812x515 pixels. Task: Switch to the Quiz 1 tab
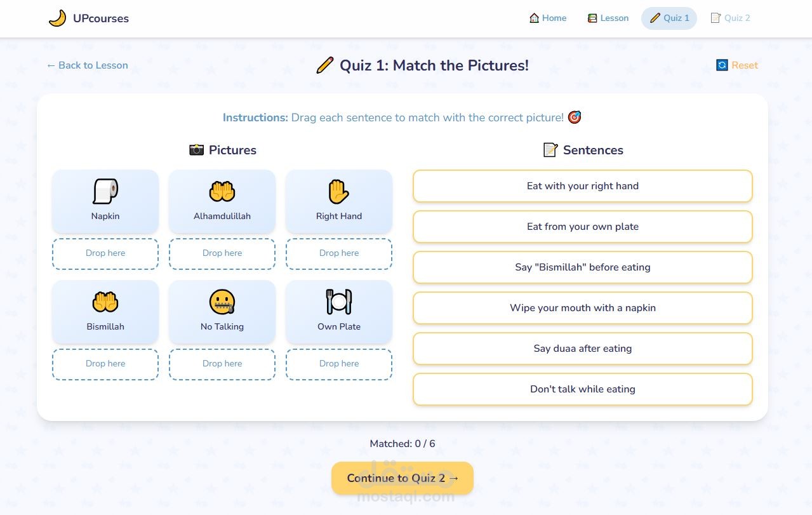click(669, 18)
